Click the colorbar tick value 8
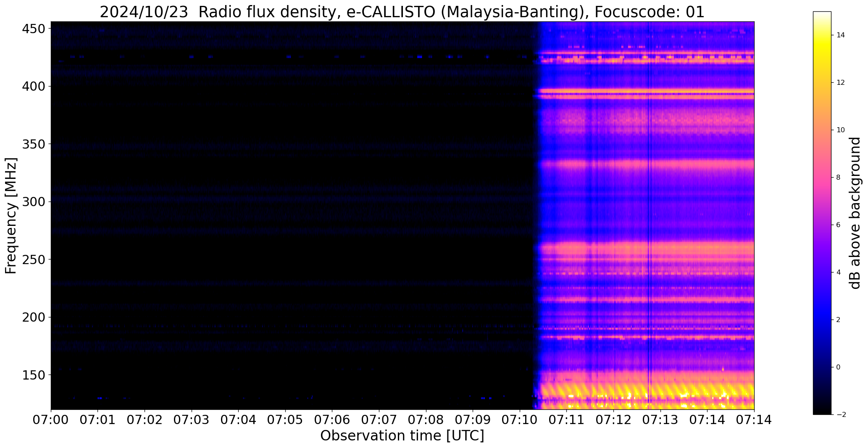 click(x=839, y=178)
